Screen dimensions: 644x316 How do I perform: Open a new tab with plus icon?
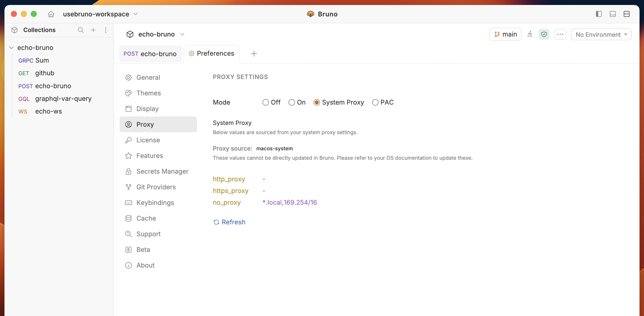[254, 54]
